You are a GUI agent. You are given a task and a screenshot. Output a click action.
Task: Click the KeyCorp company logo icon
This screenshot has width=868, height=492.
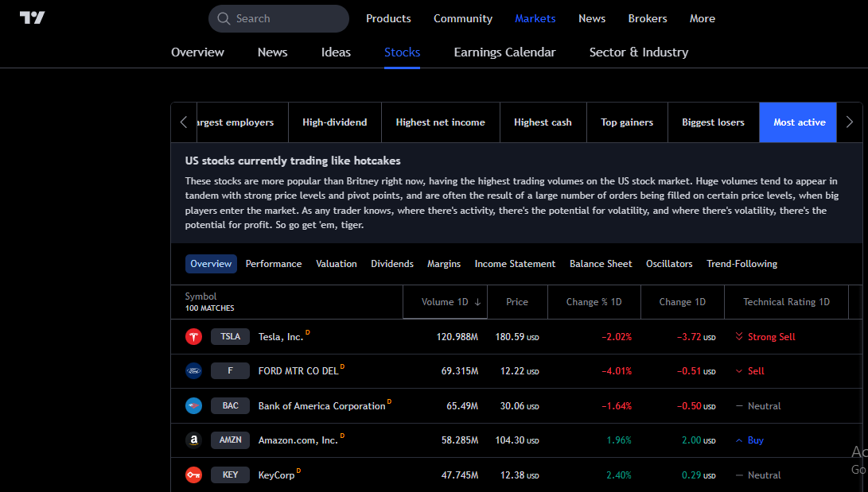[x=193, y=475]
